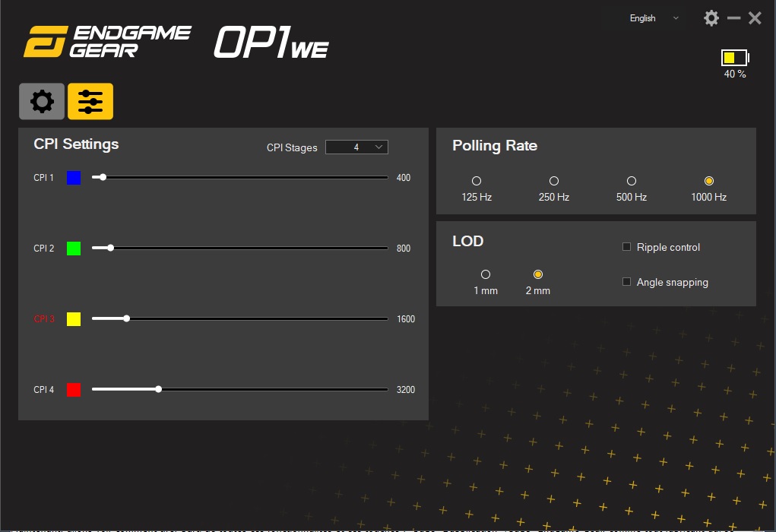Click the green CPI 2 color swatch
This screenshot has height=532, width=776.
(73, 248)
